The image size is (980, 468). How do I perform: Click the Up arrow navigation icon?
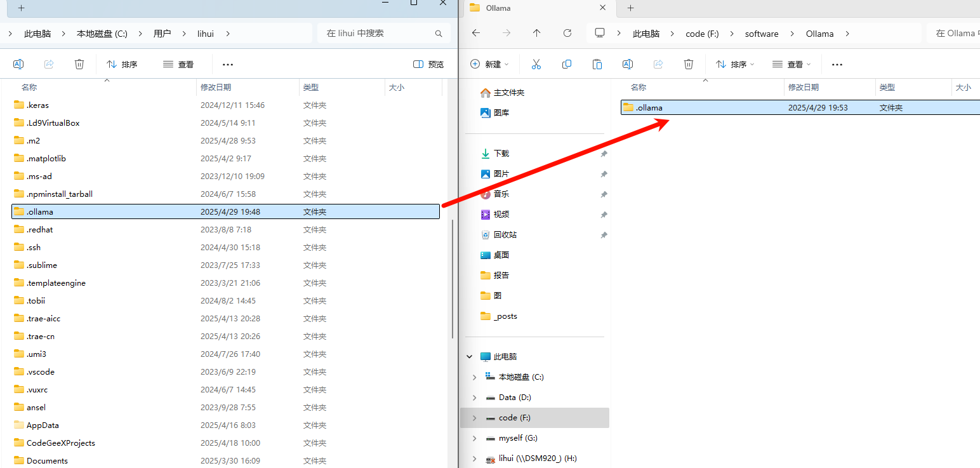(x=537, y=34)
